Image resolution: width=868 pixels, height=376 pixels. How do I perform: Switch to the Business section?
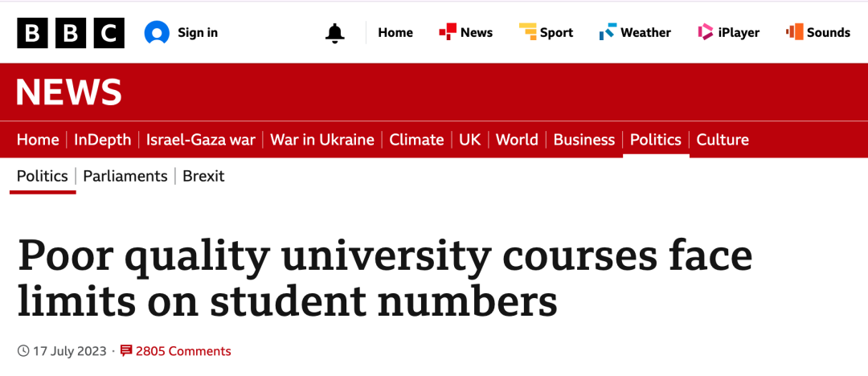584,140
